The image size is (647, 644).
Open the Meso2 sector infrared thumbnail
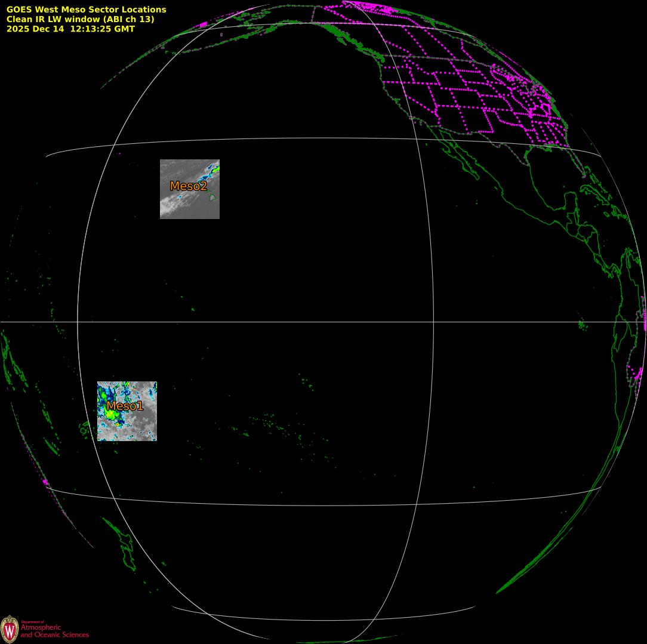tap(190, 189)
